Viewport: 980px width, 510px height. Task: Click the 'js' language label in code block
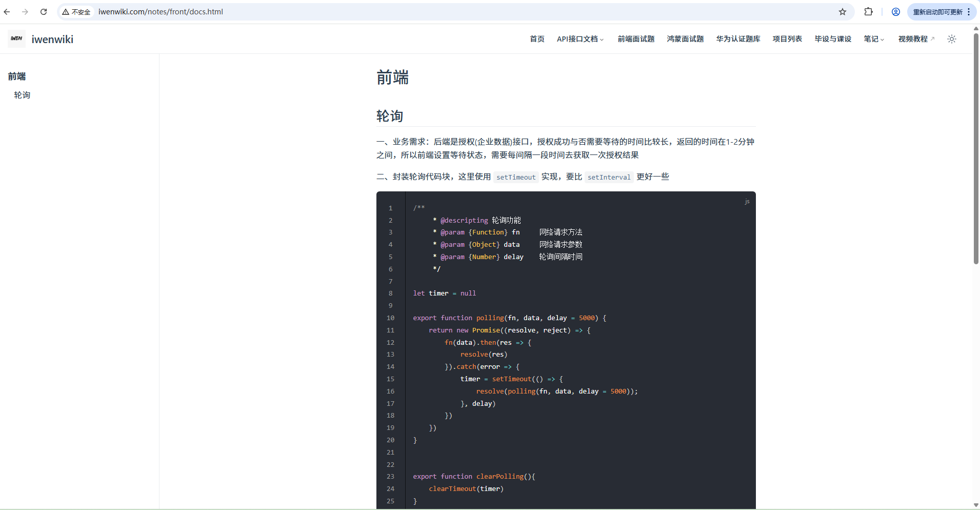tap(747, 202)
